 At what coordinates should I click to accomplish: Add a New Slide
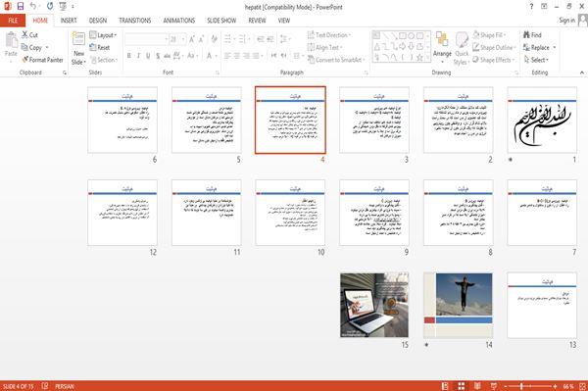[78, 49]
